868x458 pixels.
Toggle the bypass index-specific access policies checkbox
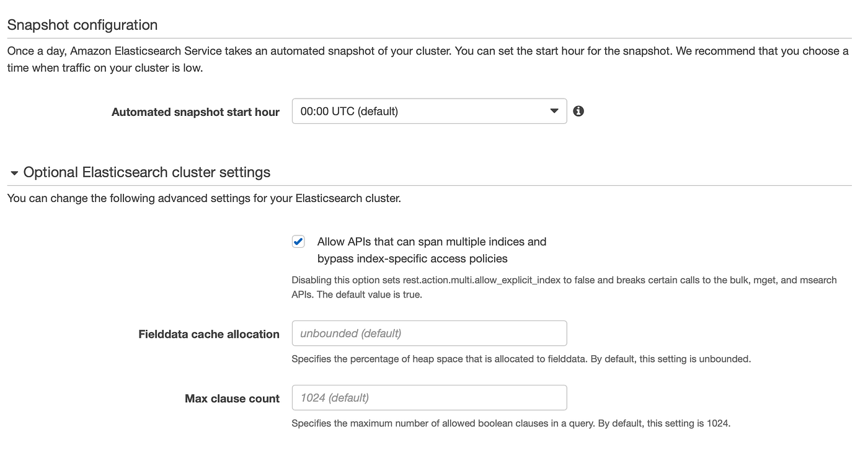(x=298, y=241)
